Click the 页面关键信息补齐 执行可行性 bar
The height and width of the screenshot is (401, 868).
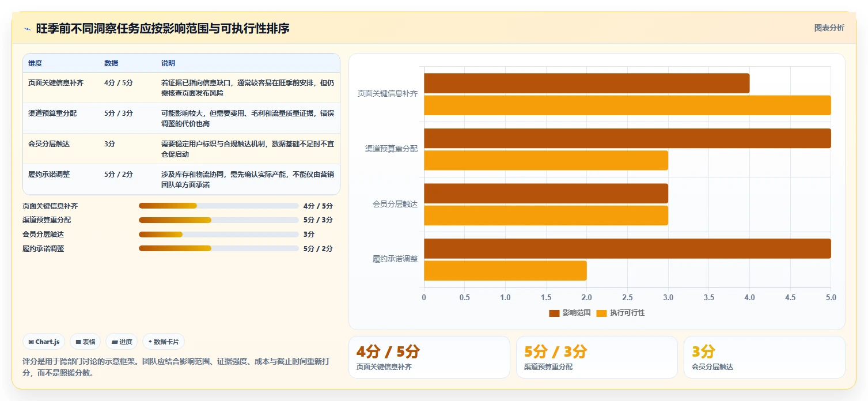[628, 105]
